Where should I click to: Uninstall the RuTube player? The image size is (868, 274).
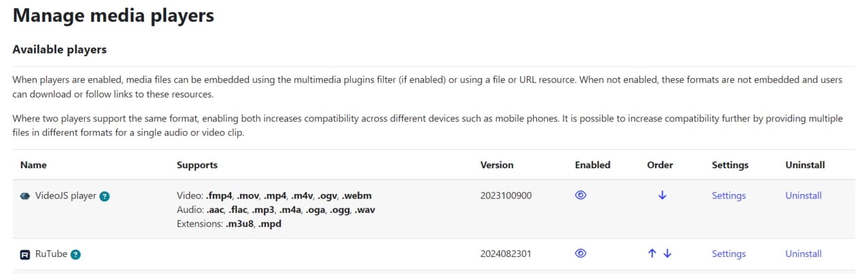[x=804, y=254]
